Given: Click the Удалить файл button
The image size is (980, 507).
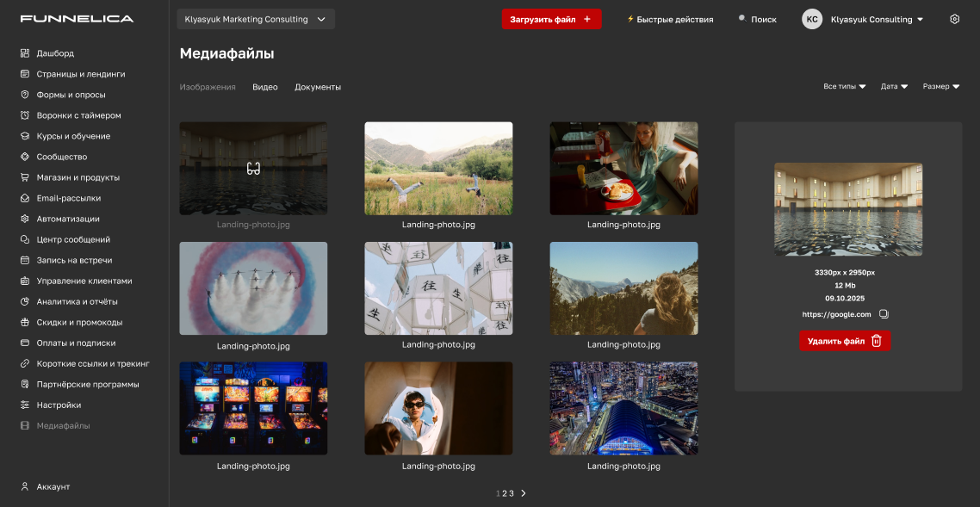Looking at the screenshot, I should pyautogui.click(x=845, y=341).
